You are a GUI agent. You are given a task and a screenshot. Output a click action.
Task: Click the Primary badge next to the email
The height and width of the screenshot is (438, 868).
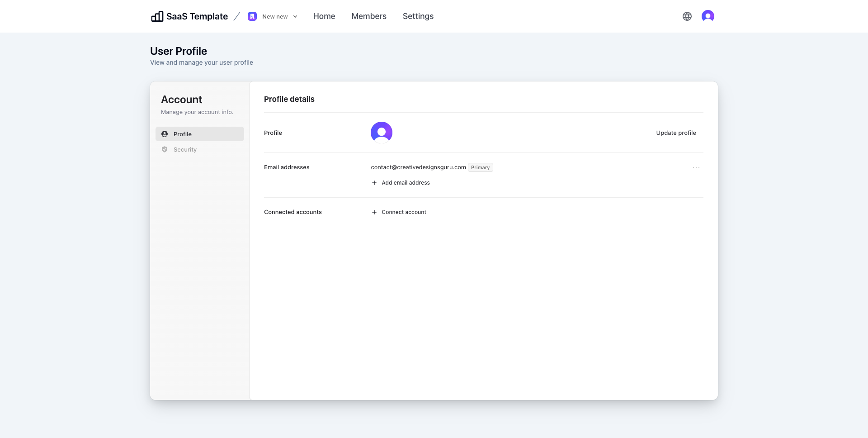click(480, 167)
